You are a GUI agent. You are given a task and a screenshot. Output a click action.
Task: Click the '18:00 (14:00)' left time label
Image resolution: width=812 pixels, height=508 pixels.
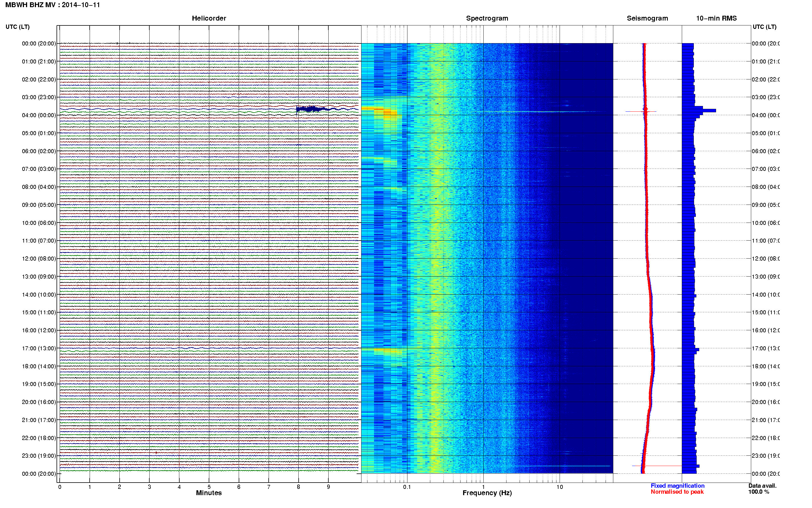click(x=39, y=366)
